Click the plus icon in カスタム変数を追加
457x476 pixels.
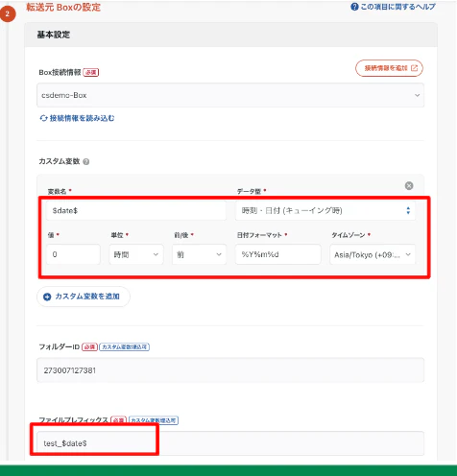[47, 297]
